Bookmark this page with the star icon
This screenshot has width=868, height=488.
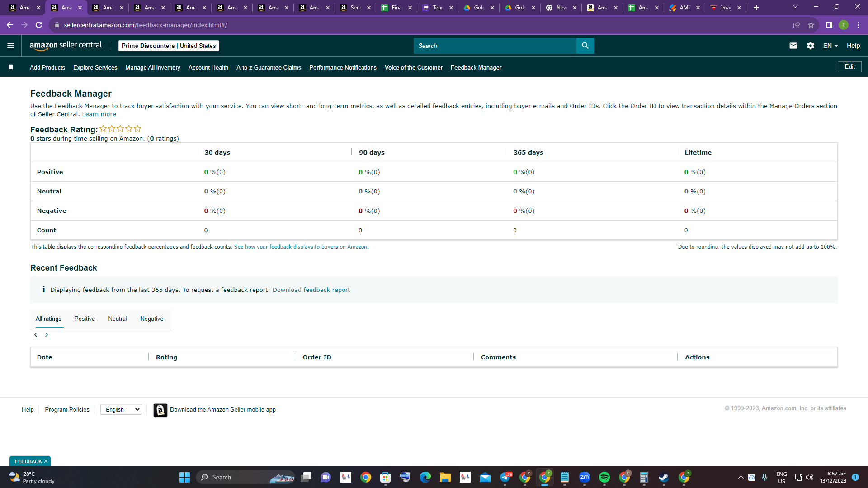pyautogui.click(x=811, y=25)
